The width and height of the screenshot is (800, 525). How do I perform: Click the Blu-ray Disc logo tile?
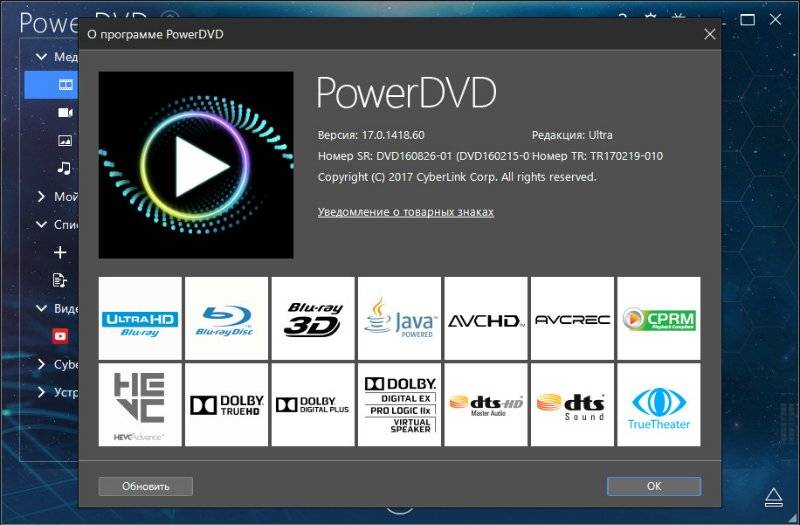tap(226, 318)
